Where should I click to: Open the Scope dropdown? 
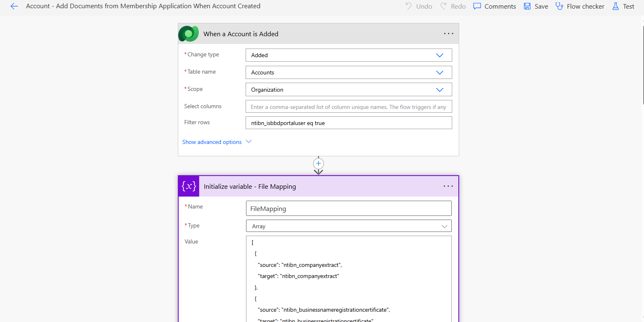(439, 90)
